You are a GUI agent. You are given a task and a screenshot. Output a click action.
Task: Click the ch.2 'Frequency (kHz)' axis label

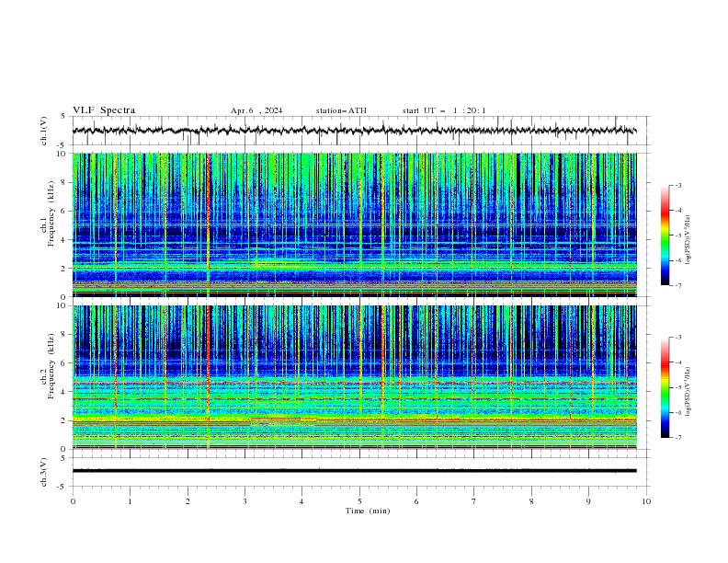pos(51,366)
